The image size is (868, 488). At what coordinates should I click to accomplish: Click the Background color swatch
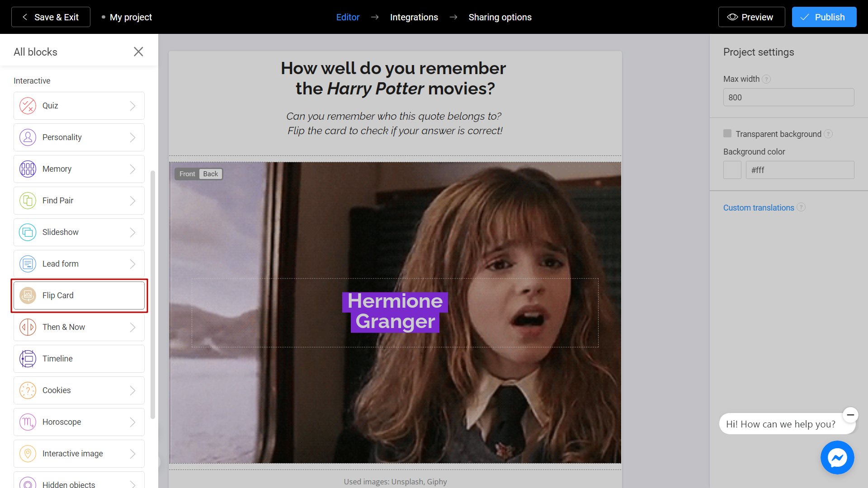pyautogui.click(x=732, y=170)
